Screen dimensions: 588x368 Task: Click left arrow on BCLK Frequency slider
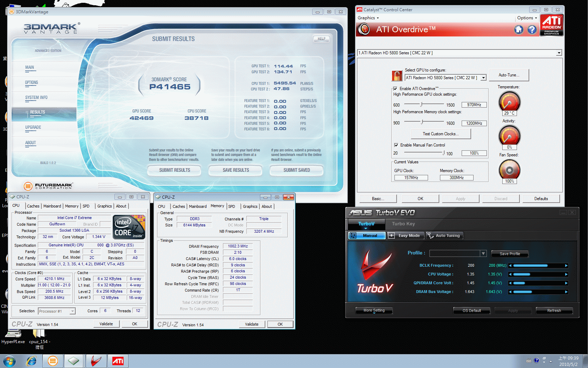pos(510,266)
